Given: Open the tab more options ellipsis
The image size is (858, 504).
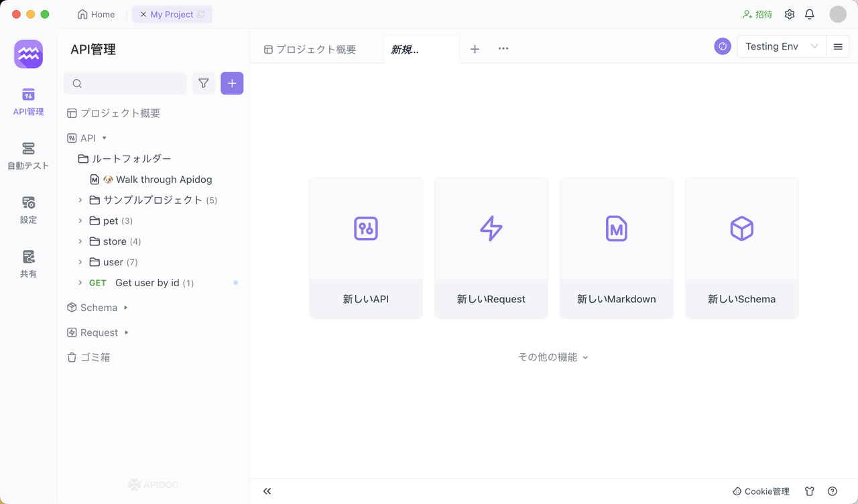Looking at the screenshot, I should coord(503,49).
